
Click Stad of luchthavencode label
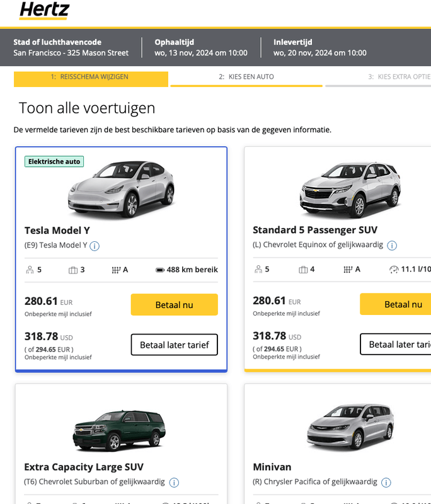(57, 42)
